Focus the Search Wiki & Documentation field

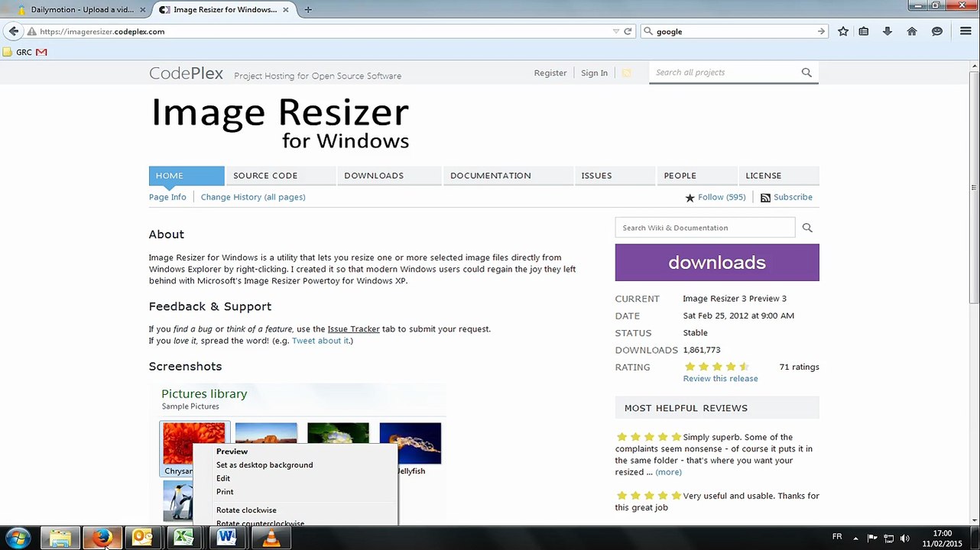point(705,228)
